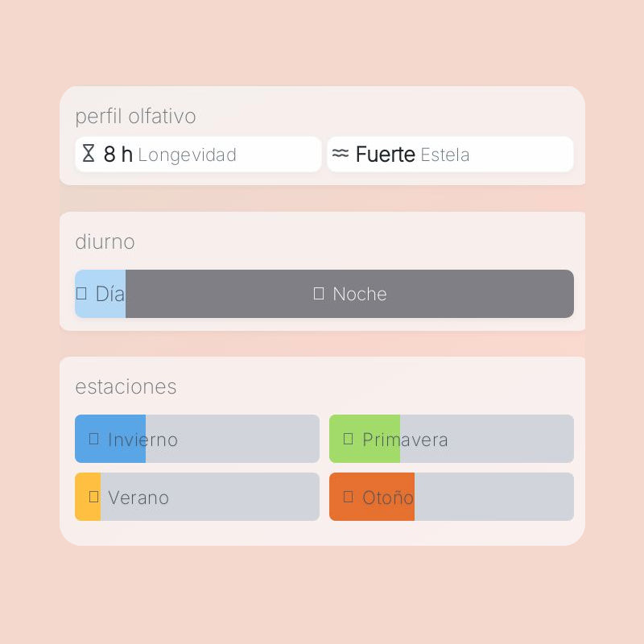
Task: Click the small icon before Noche
Action: coord(319,294)
